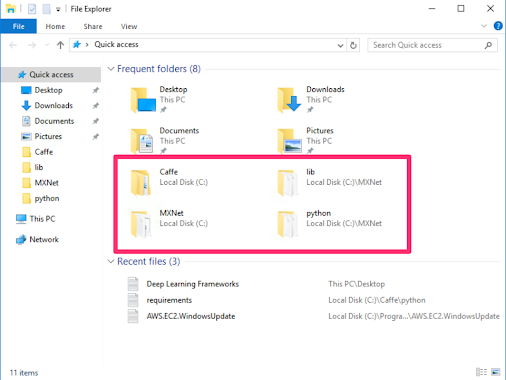Click the 11 items status bar text
This screenshot has height=380, width=506.
point(24,373)
